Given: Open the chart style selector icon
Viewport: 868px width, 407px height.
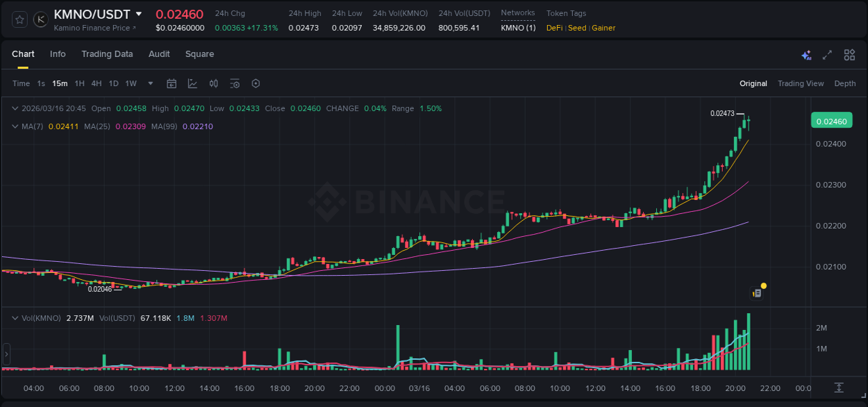Looking at the screenshot, I should tap(194, 83).
